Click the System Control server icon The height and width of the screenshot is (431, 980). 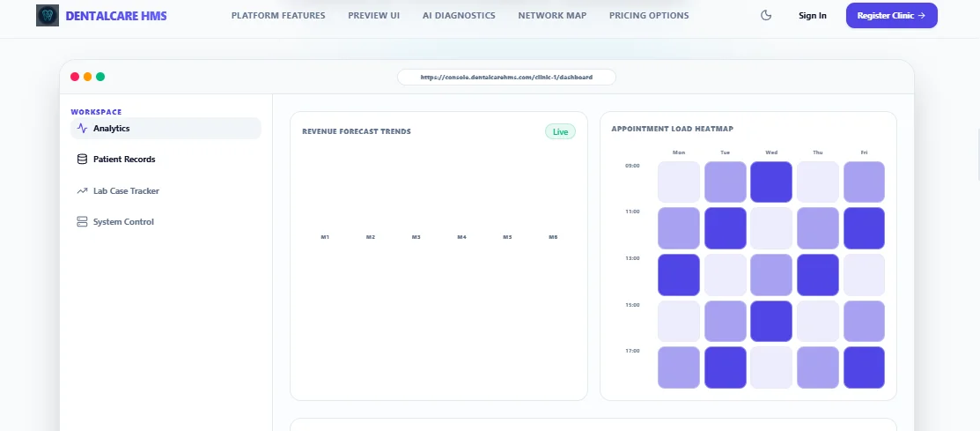click(x=82, y=222)
